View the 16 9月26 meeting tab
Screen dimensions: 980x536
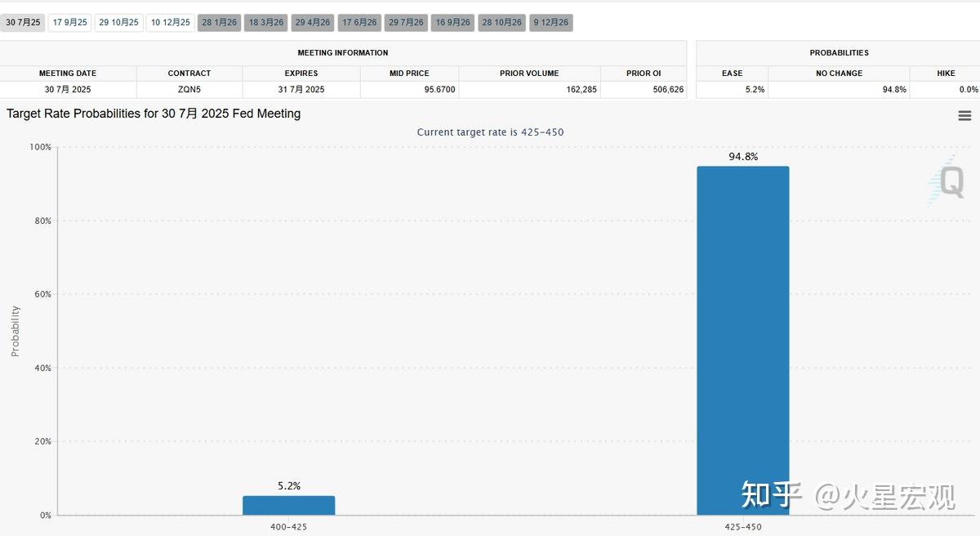pyautogui.click(x=453, y=23)
